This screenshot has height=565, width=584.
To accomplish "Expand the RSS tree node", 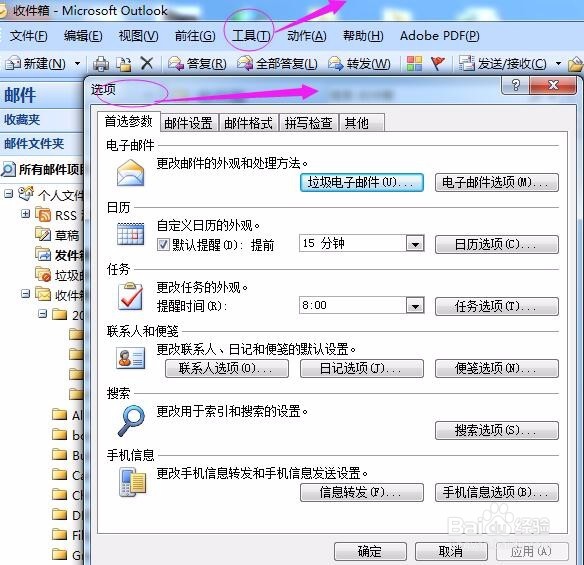I will point(25,214).
